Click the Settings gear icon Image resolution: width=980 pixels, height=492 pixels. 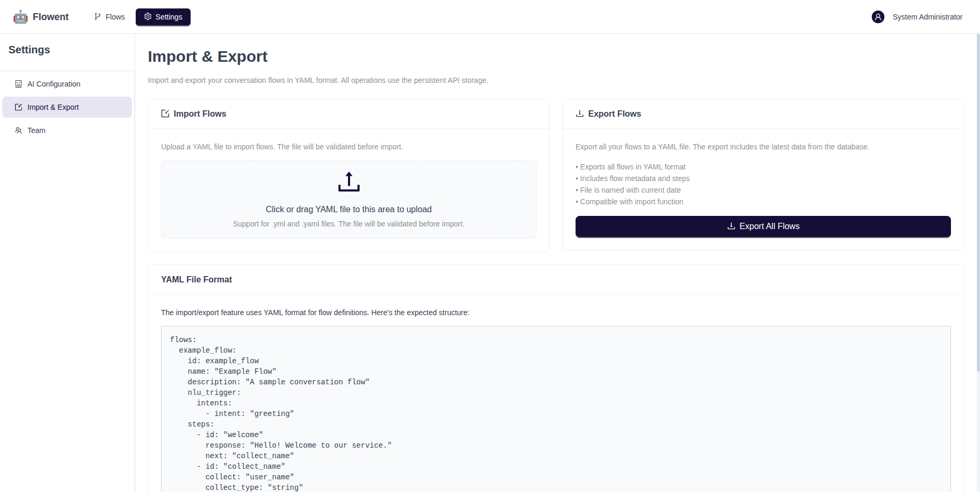point(148,17)
